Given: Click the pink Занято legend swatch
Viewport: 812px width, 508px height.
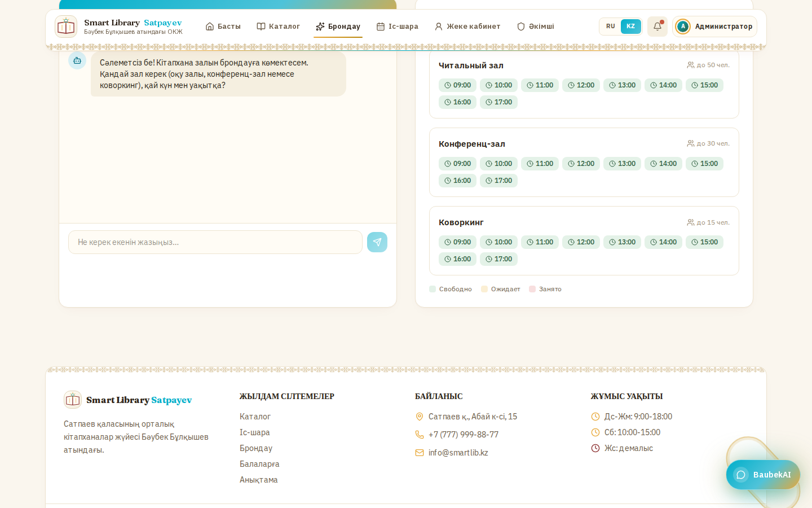Looking at the screenshot, I should tap(532, 289).
